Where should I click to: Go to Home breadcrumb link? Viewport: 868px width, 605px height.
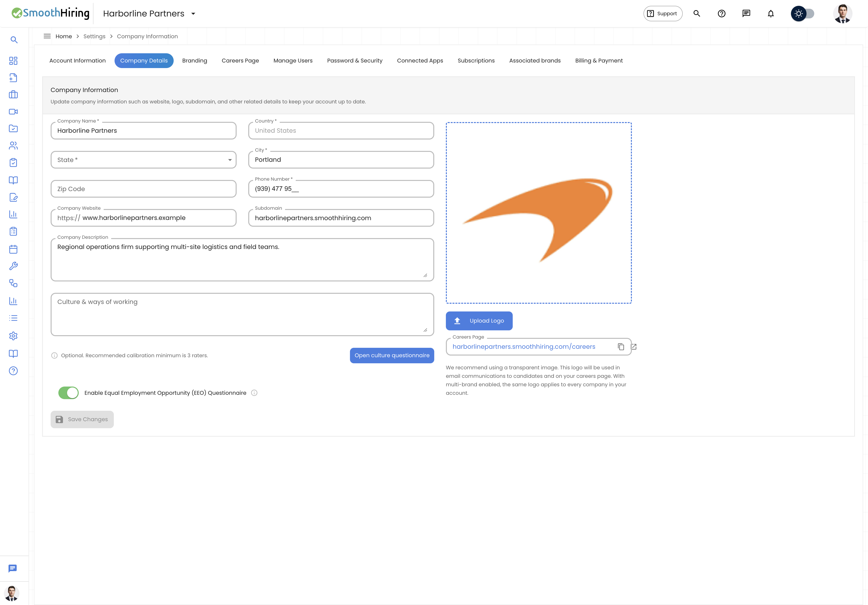(x=63, y=36)
